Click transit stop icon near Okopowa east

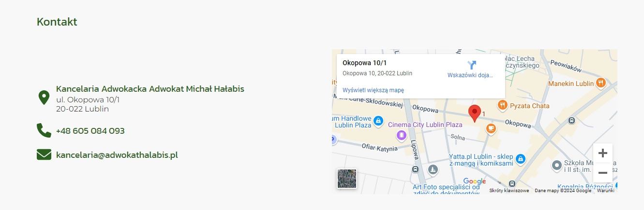[x=571, y=120]
